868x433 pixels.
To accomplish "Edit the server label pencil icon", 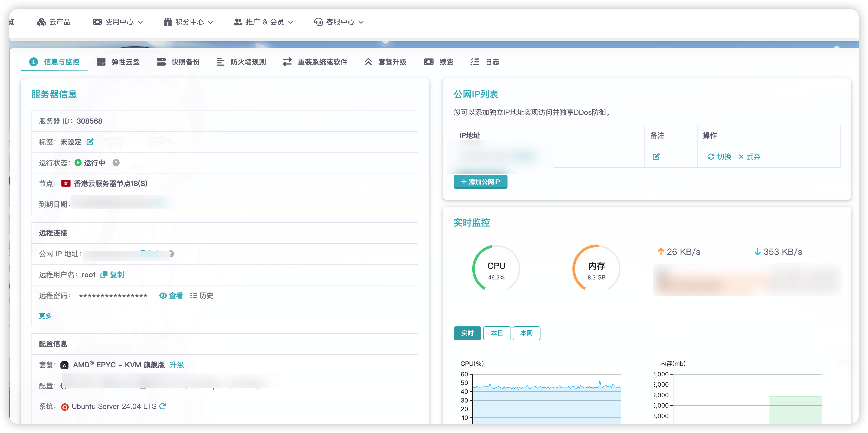I will (x=90, y=142).
